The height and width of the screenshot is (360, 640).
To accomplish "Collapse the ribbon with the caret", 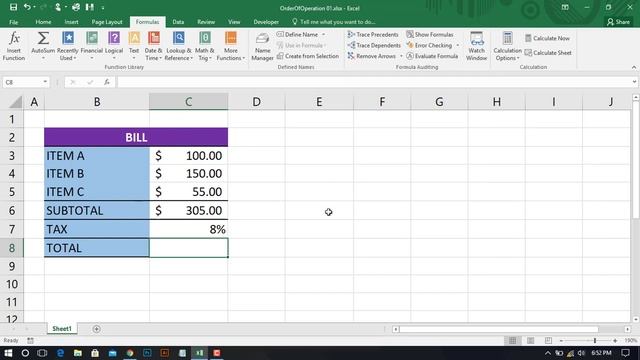I will coord(634,67).
